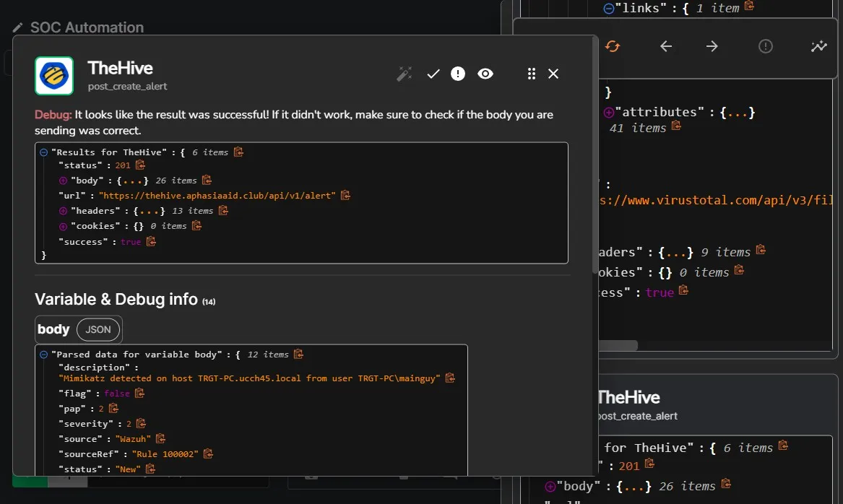Viewport: 843px width, 504px height.
Task: Collapse the "Results for TheHive" JSON tree
Action: 44,152
